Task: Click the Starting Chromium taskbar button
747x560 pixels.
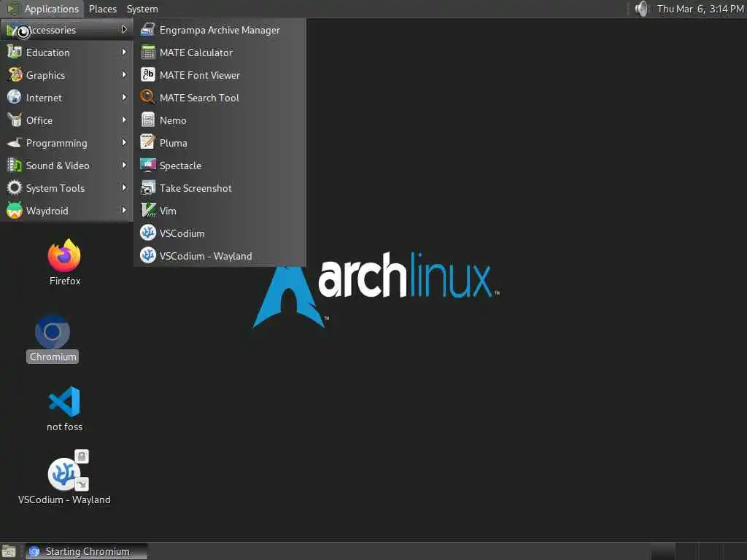Action: [86, 551]
